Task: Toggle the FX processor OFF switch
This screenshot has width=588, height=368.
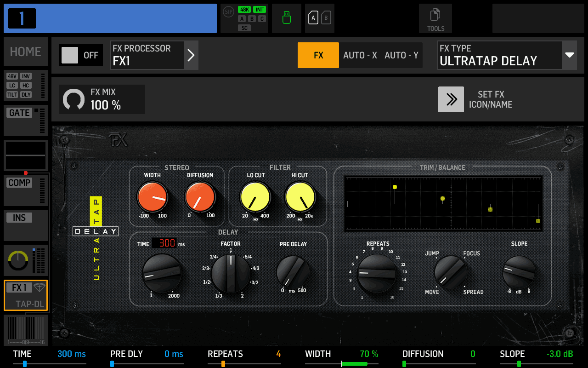Action: (x=81, y=55)
